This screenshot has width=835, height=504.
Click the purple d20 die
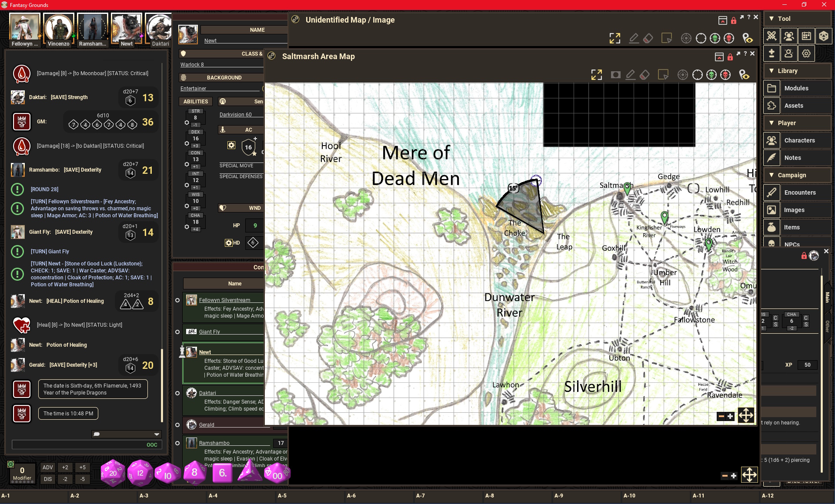pyautogui.click(x=113, y=473)
